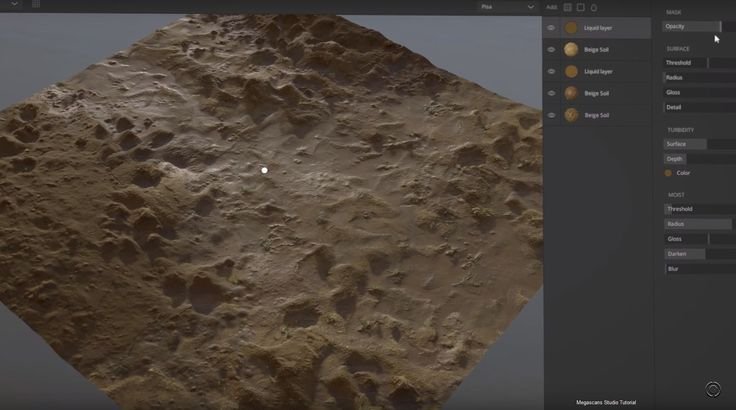Click the bottom Beige Soil layer thumbnail
736x410 pixels.
pyautogui.click(x=571, y=115)
